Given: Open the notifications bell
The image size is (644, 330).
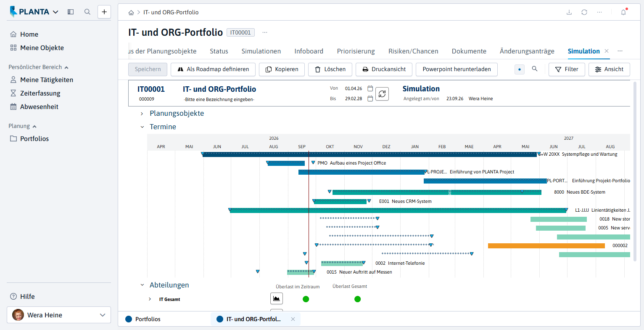Looking at the screenshot, I should pos(623,12).
